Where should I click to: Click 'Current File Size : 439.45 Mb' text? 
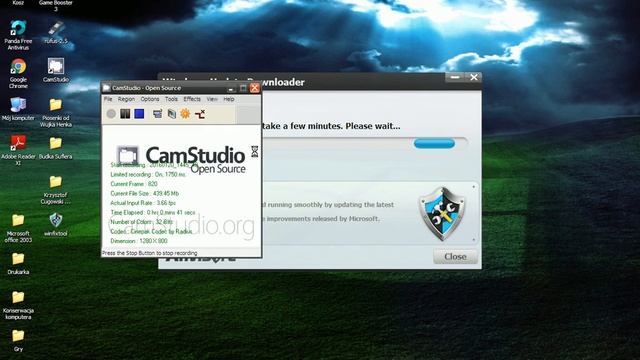click(144, 193)
